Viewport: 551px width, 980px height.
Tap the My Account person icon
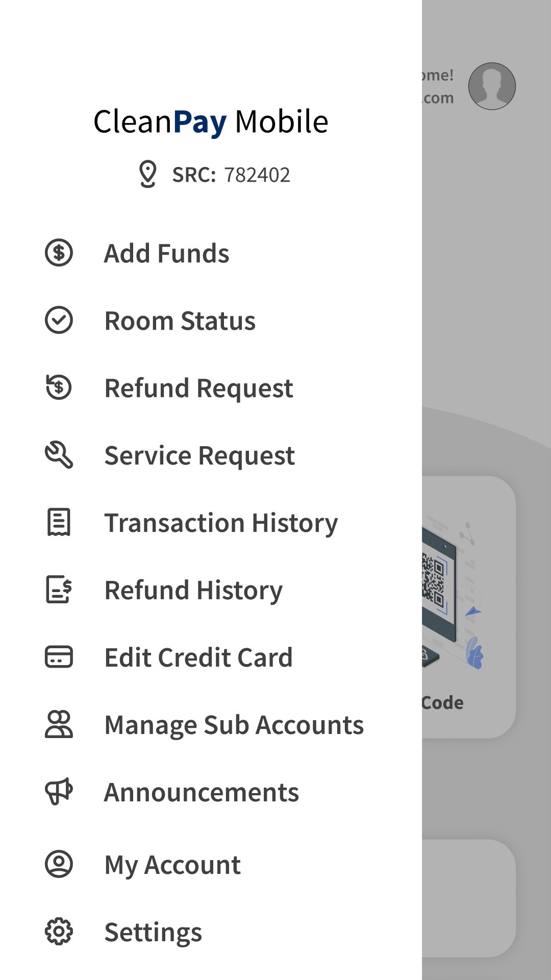(x=59, y=864)
